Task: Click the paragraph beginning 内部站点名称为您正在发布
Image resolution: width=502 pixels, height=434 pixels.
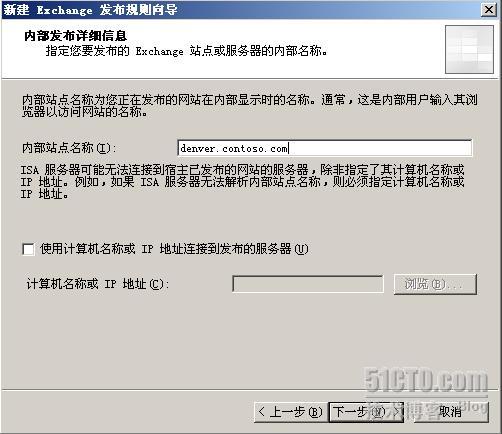Action: (x=250, y=106)
